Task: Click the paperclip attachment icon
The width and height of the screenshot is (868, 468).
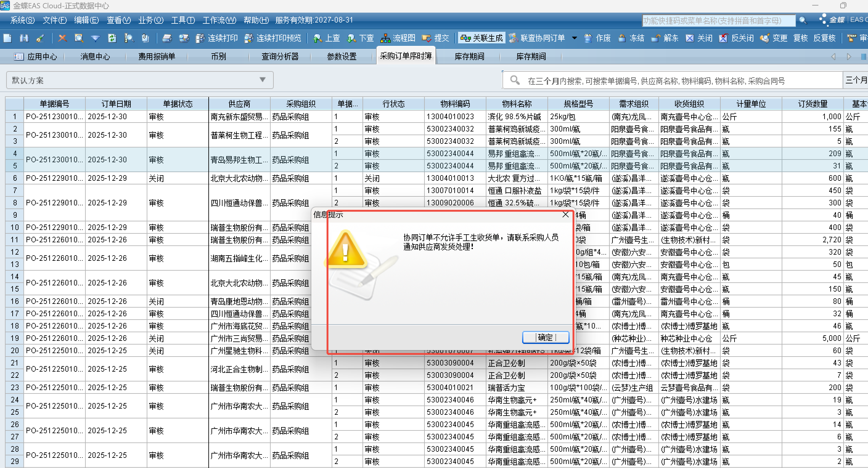Action: point(145,38)
